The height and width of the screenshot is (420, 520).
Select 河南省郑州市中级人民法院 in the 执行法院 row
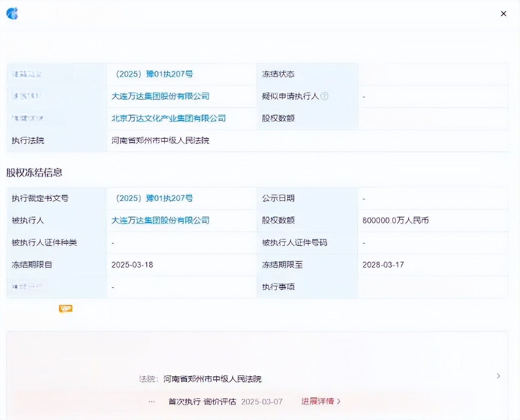161,141
